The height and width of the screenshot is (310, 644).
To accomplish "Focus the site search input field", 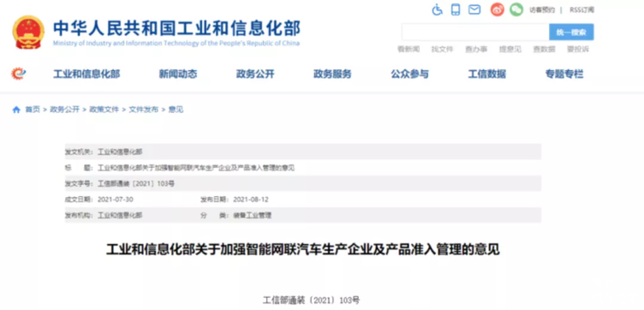I will point(475,32).
